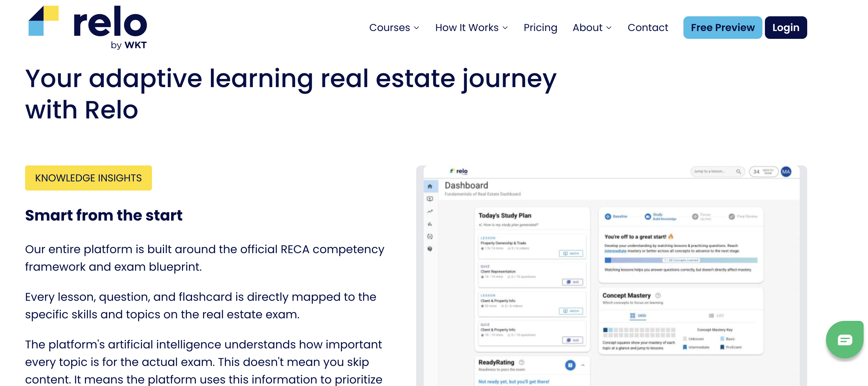
Task: Click the help icon next to Concept Mastery
Action: (658, 295)
